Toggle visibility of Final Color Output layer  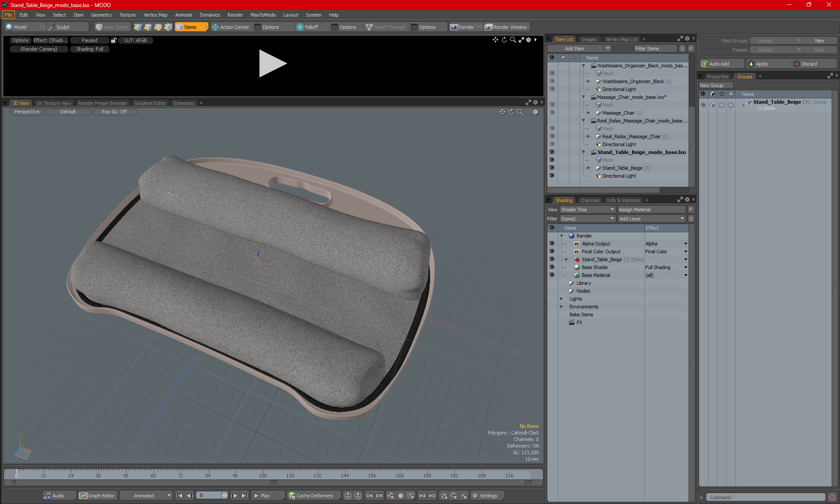pyautogui.click(x=552, y=252)
